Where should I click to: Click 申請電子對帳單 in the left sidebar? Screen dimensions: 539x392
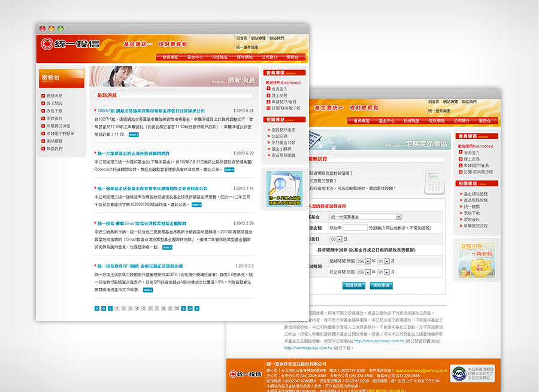point(60,133)
